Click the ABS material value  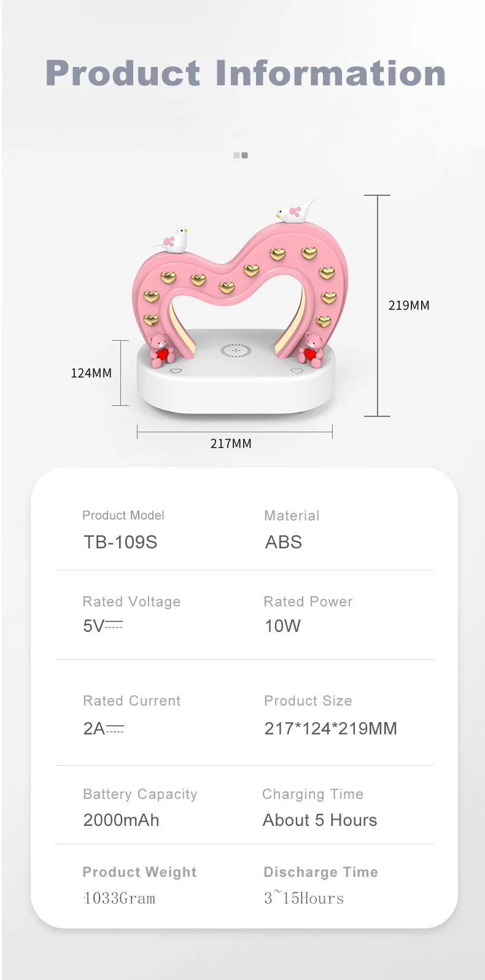pyautogui.click(x=284, y=542)
